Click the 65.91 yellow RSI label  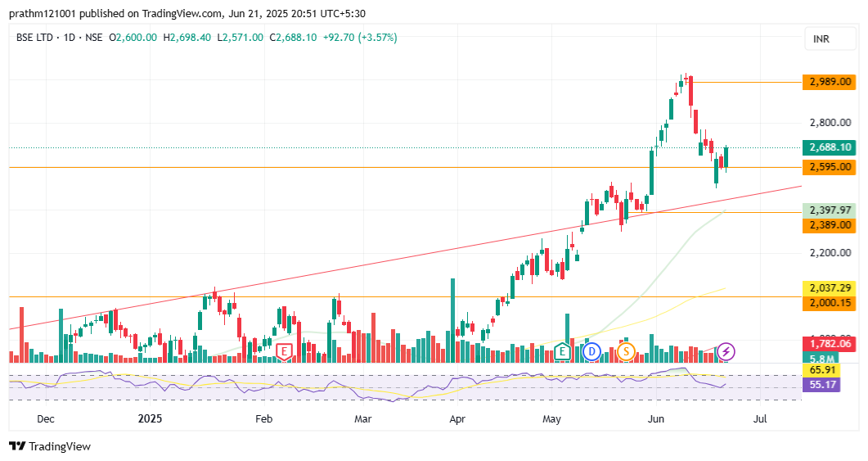[821, 369]
